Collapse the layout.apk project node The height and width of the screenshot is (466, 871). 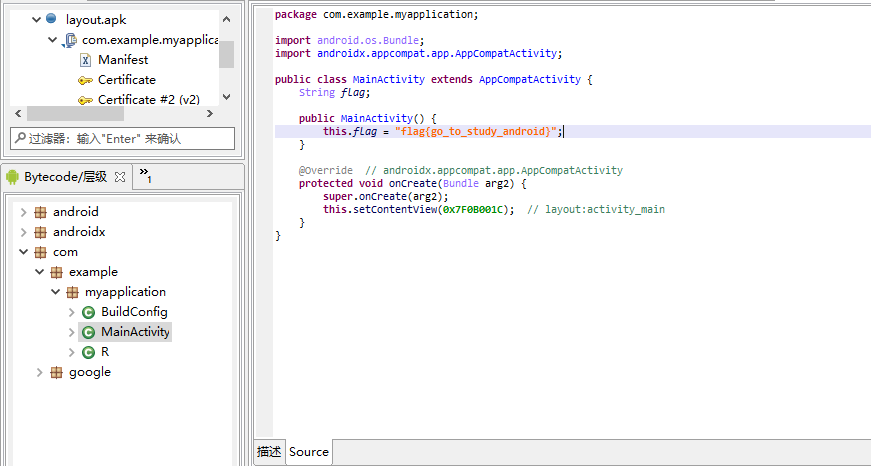[36, 19]
